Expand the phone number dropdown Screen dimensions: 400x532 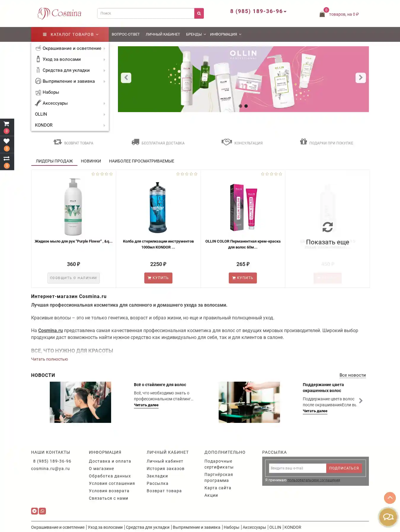285,12
